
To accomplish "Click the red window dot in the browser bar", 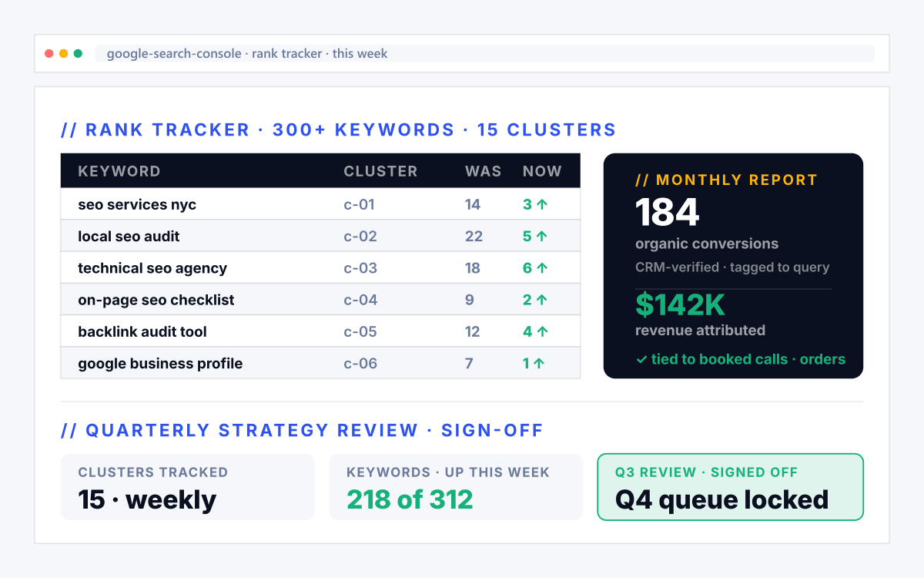I will point(49,54).
